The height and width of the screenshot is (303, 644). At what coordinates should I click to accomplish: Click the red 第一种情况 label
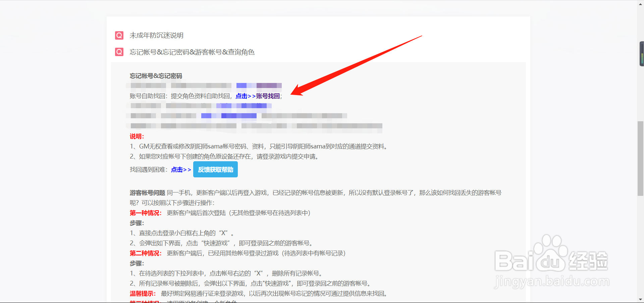[x=145, y=213]
